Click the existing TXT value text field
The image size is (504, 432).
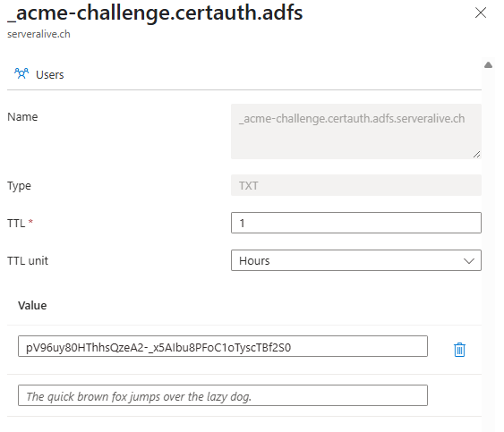[x=222, y=346]
